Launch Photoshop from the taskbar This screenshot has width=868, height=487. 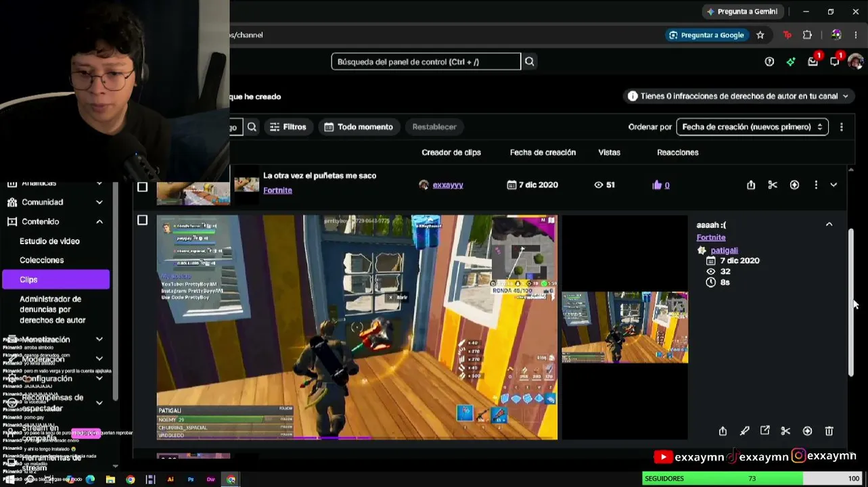(191, 480)
